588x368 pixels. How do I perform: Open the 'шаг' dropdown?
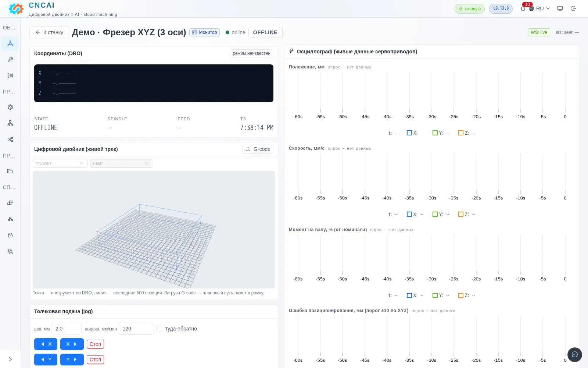coord(121,163)
